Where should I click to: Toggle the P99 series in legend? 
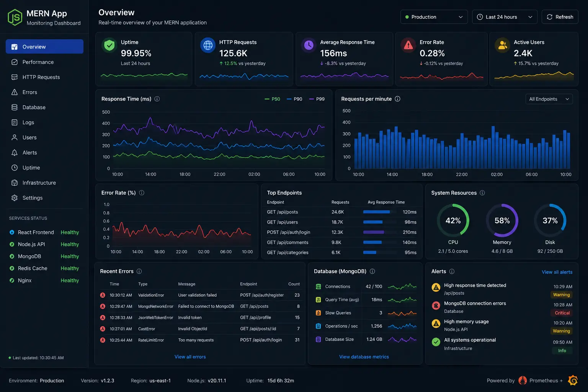[317, 99]
